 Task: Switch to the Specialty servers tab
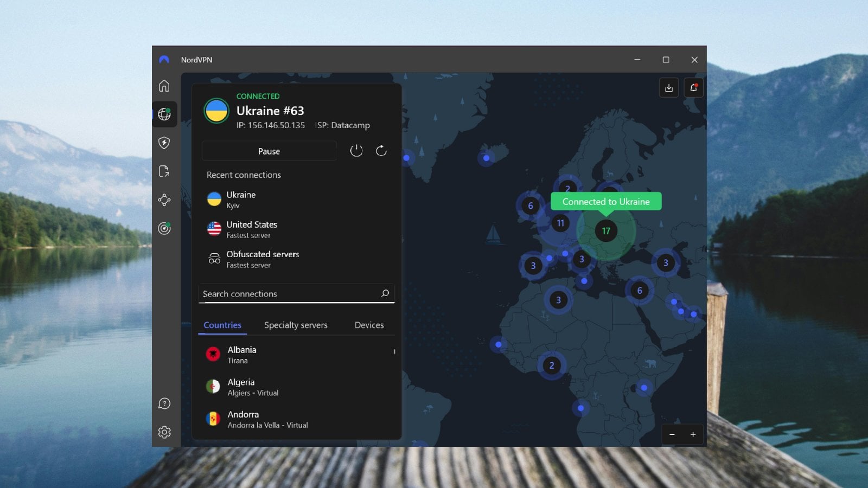(x=296, y=325)
